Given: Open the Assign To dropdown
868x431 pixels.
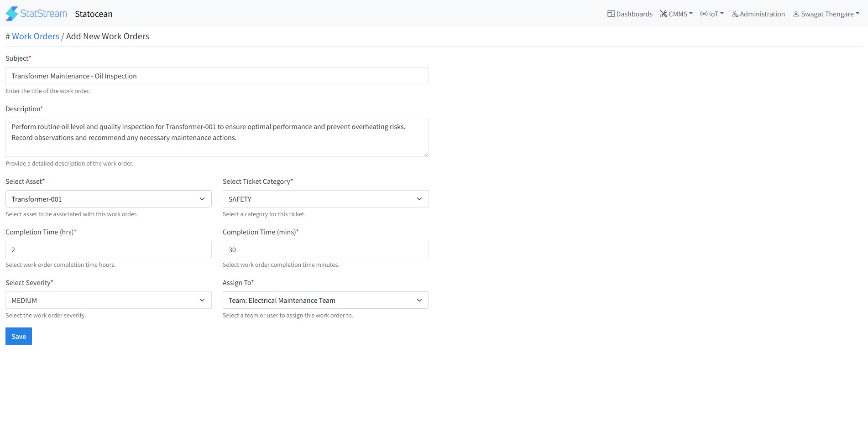Looking at the screenshot, I should [325, 300].
